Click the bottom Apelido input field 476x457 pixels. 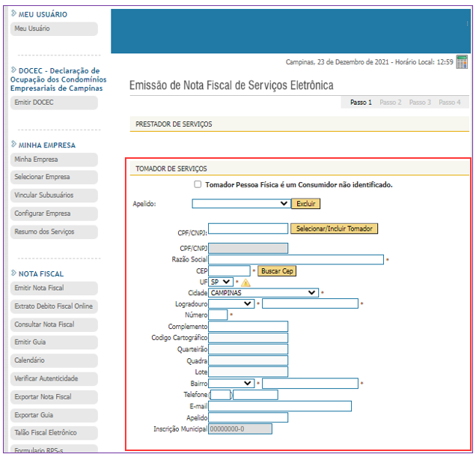[x=248, y=417]
